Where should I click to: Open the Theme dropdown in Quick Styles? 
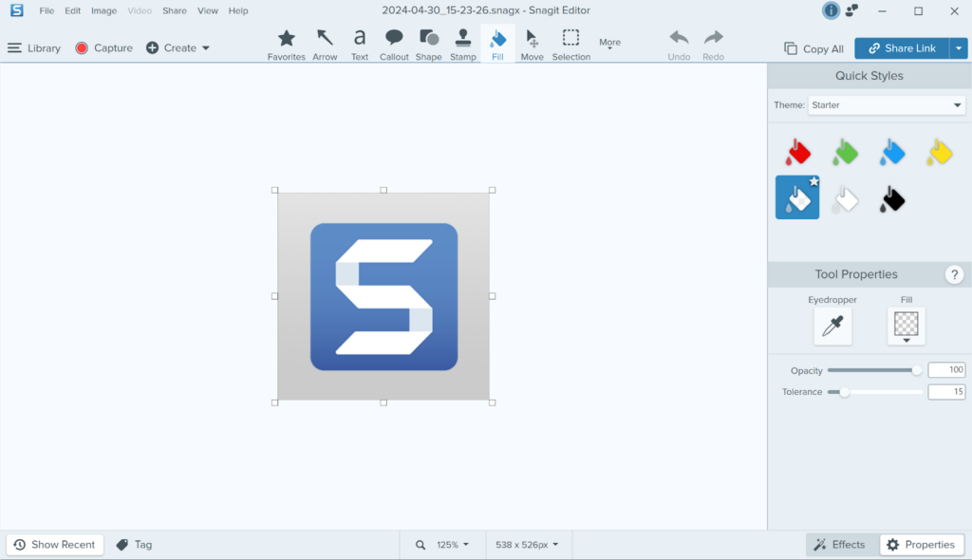coord(886,104)
